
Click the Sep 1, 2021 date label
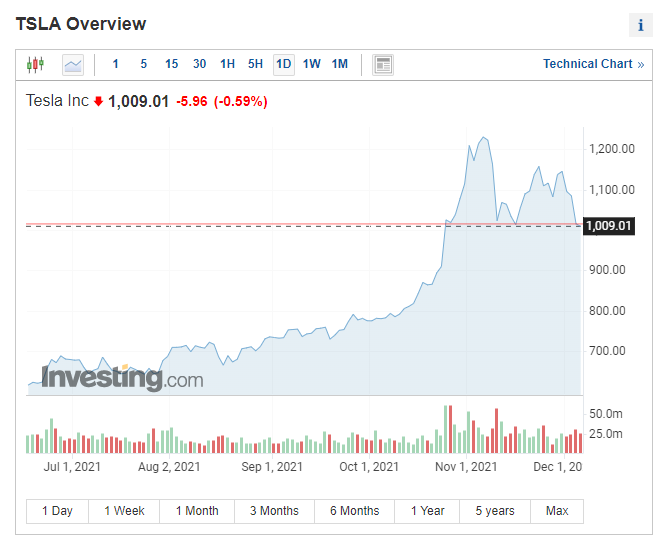tap(272, 467)
